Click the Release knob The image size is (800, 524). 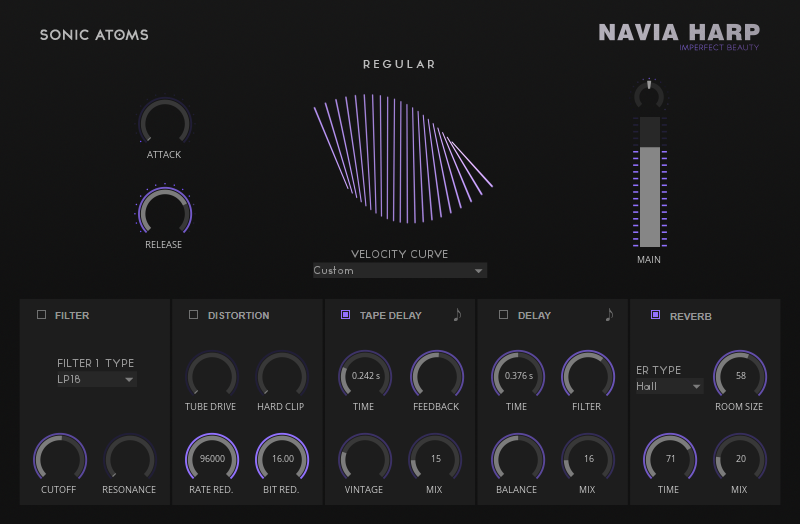[x=164, y=211]
